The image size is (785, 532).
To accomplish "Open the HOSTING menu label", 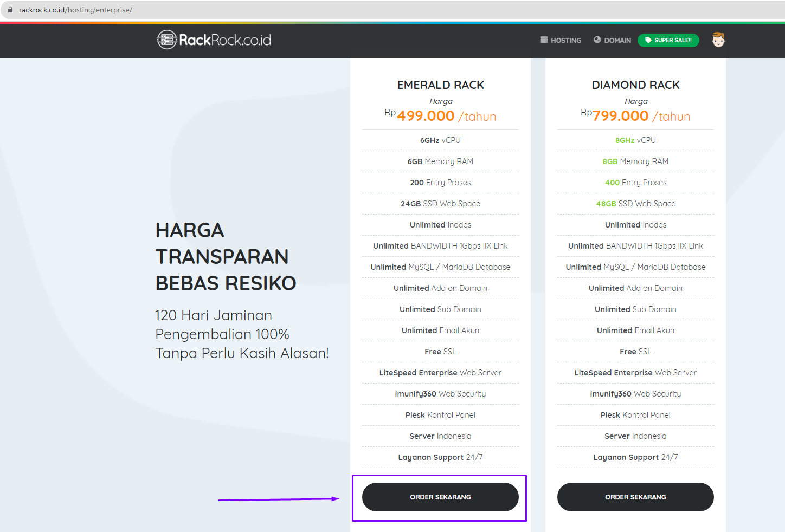I will 566,41.
